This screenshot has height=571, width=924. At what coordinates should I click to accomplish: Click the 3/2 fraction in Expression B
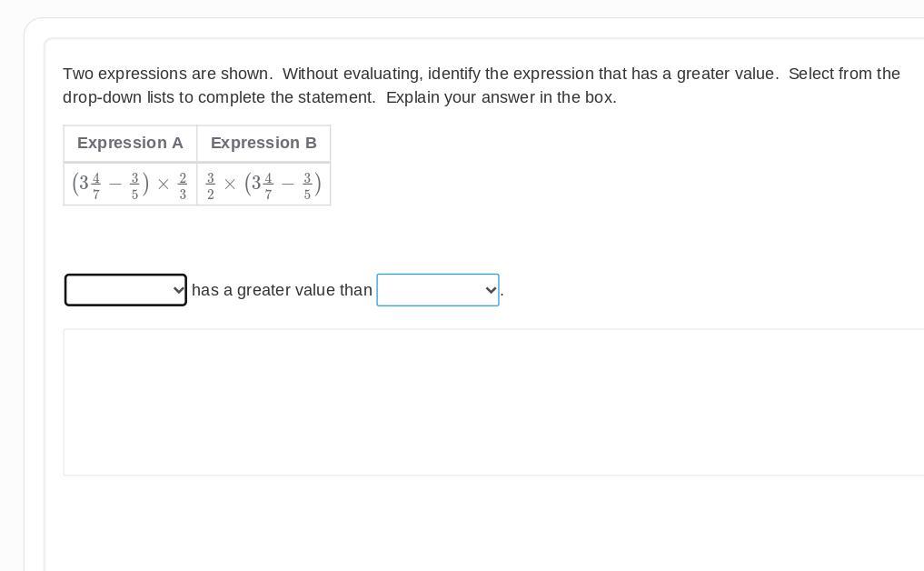211,185
